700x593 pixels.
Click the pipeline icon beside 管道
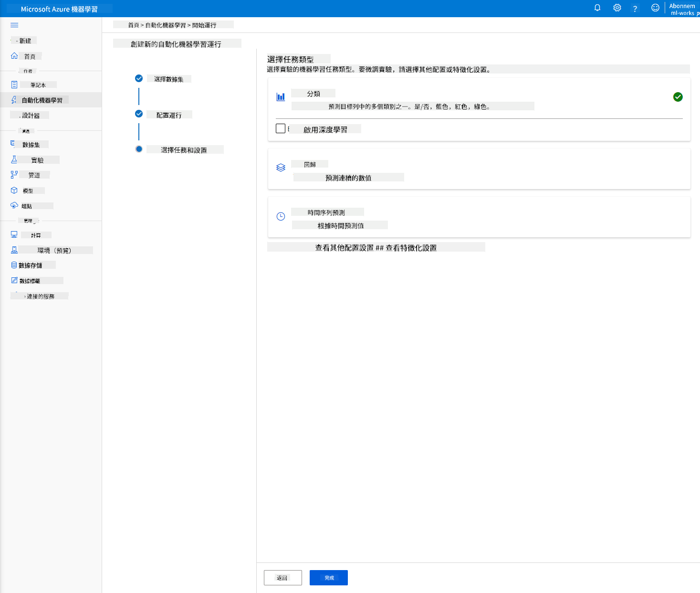coord(14,175)
